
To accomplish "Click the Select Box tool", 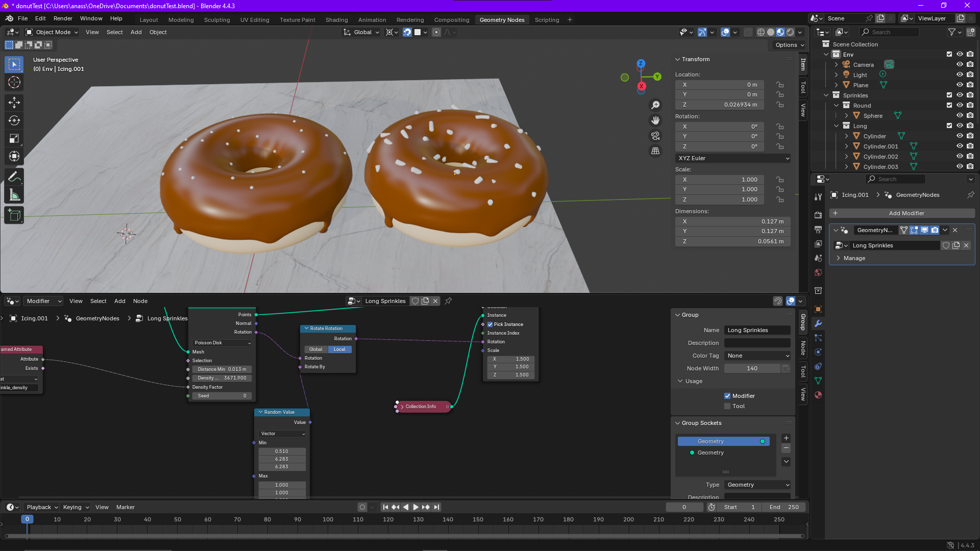I will [x=14, y=64].
